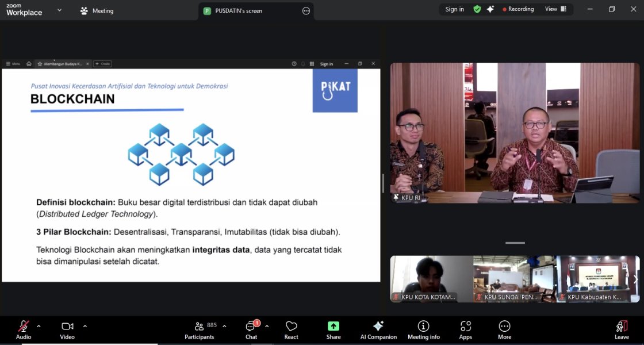Open the Participants panel
The image size is (644, 345).
(199, 329)
